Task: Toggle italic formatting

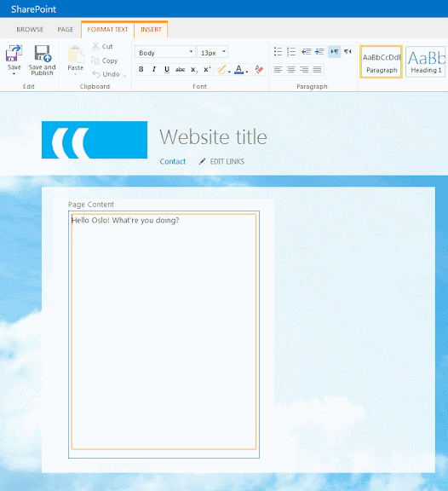Action: coord(154,69)
